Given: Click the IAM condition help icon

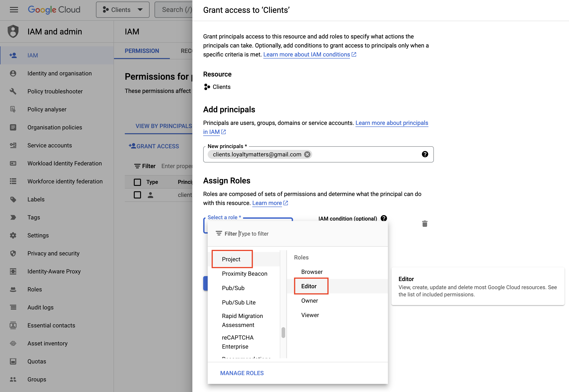Looking at the screenshot, I should click(x=384, y=218).
